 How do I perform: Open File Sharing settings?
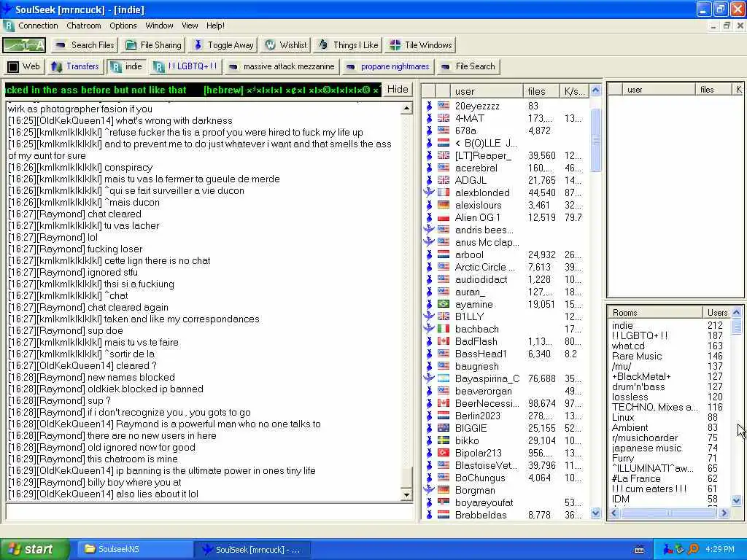pos(153,45)
